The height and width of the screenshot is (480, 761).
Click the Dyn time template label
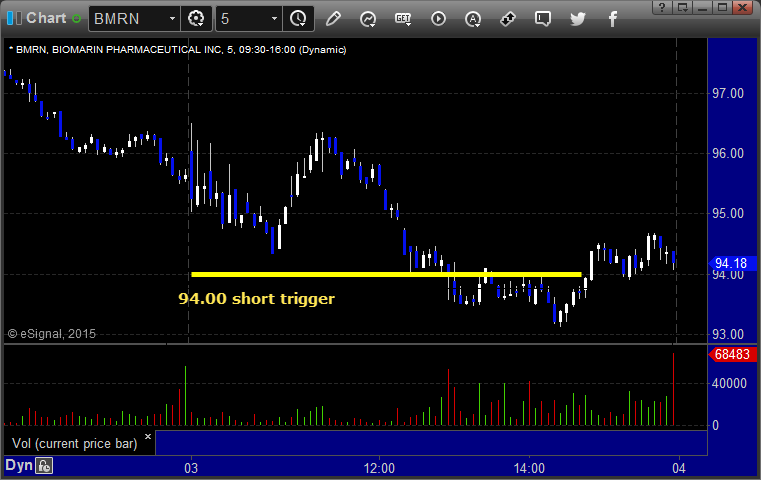pos(18,465)
